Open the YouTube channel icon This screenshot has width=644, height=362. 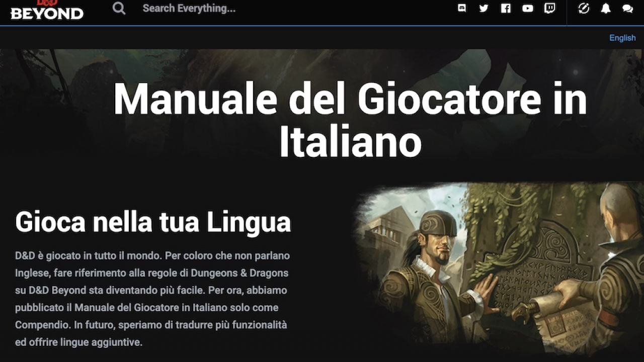[x=527, y=8]
